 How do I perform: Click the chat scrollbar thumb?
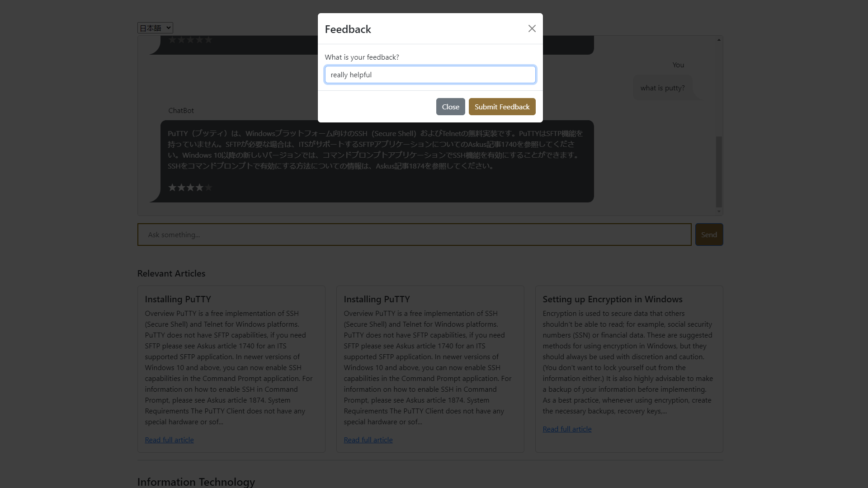click(x=719, y=172)
